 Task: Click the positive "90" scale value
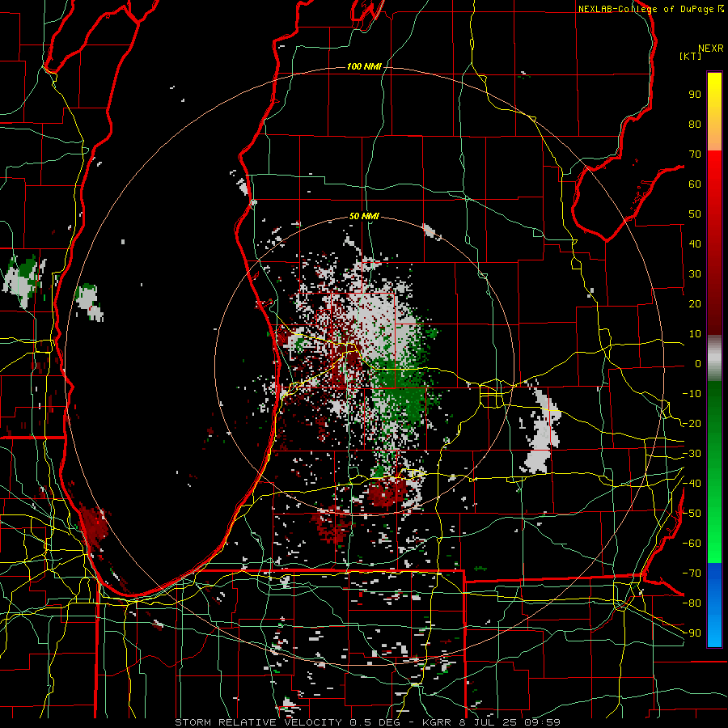pyautogui.click(x=695, y=95)
